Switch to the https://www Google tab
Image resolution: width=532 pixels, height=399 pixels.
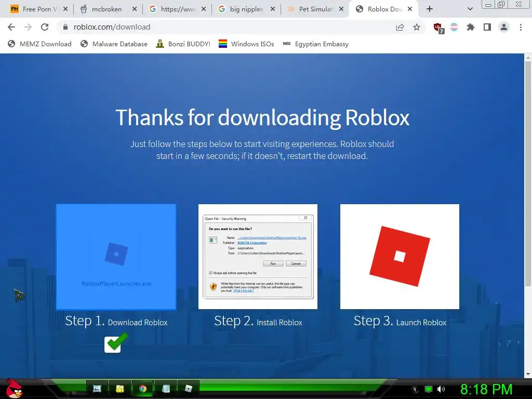(178, 9)
